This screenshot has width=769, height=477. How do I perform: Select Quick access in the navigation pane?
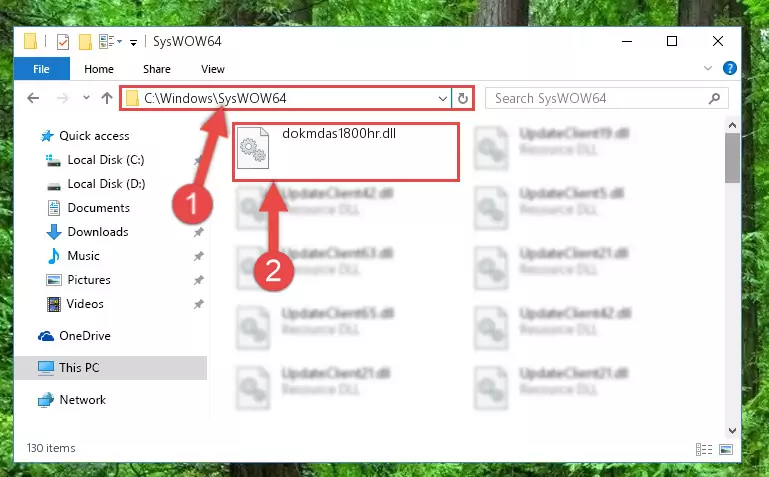(x=94, y=136)
